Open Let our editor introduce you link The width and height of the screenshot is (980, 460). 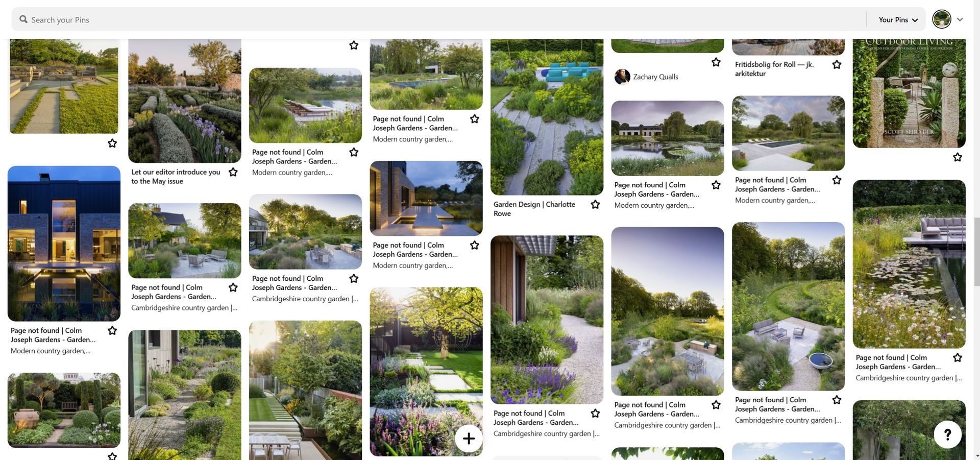click(176, 177)
